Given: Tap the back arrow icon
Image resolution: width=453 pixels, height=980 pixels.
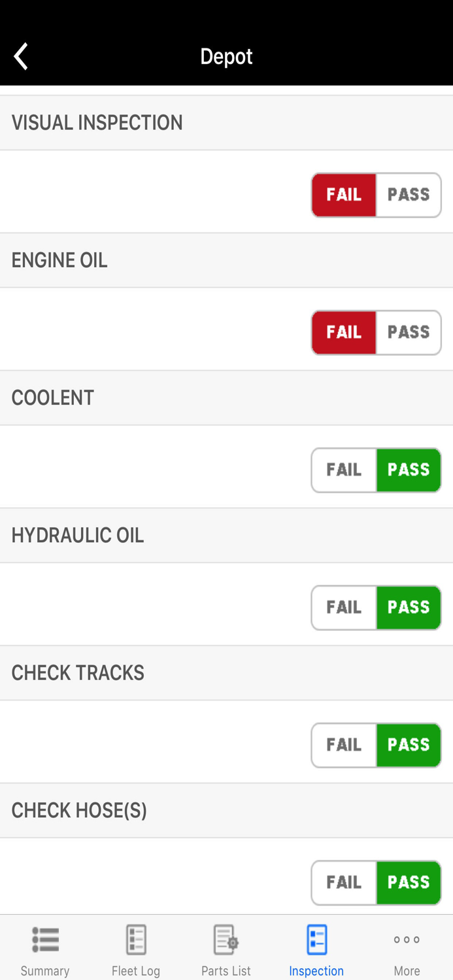Looking at the screenshot, I should click(21, 56).
